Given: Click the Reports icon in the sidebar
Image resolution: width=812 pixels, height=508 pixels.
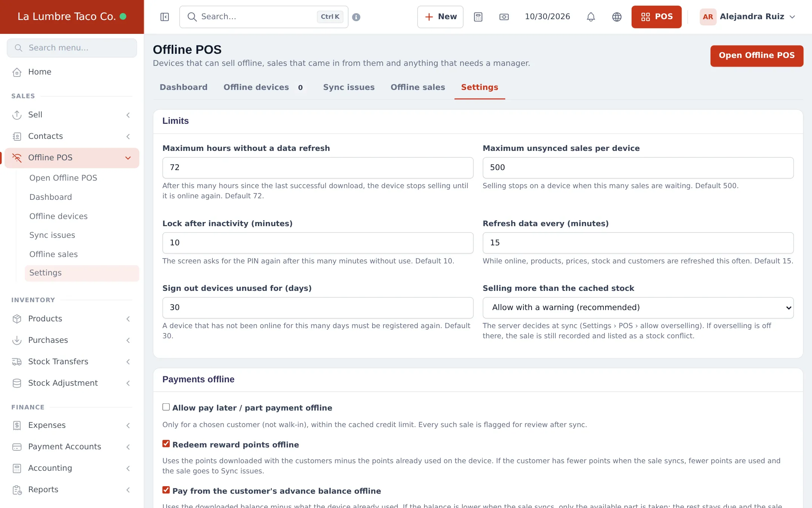Looking at the screenshot, I should [17, 490].
